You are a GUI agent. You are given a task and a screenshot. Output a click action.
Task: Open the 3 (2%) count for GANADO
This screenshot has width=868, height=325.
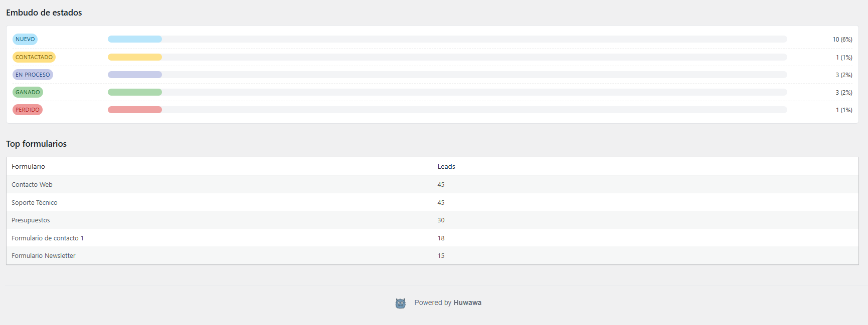pyautogui.click(x=843, y=92)
